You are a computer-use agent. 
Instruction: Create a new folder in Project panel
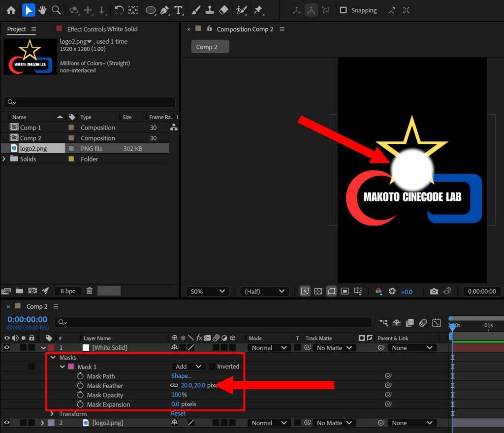tap(19, 291)
